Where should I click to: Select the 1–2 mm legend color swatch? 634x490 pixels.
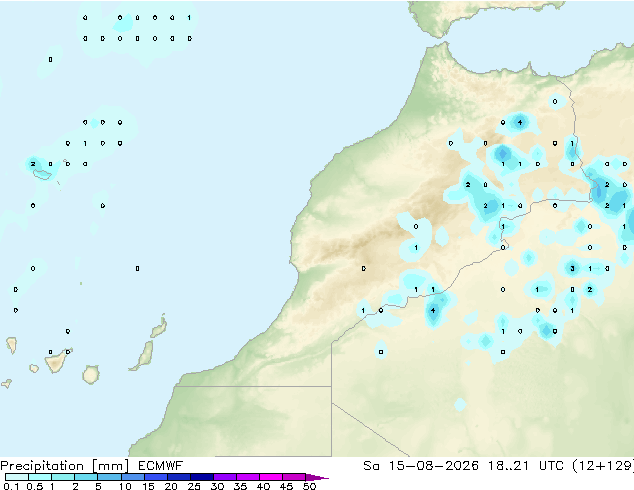coord(63,477)
